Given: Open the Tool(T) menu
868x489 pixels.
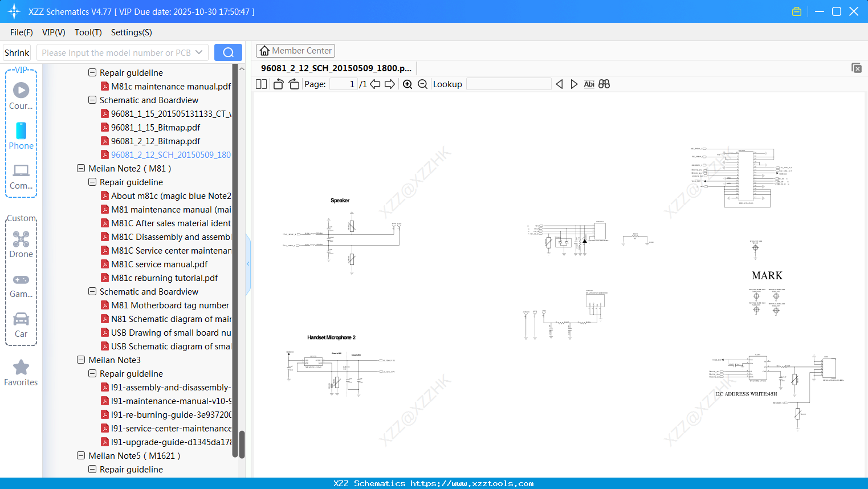Looking at the screenshot, I should 88,32.
